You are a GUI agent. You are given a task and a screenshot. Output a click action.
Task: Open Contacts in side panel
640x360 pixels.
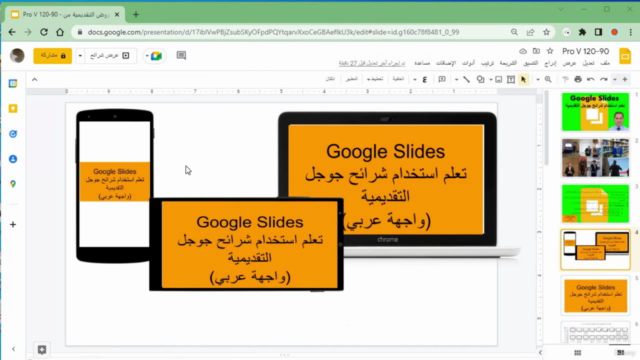[x=13, y=159]
